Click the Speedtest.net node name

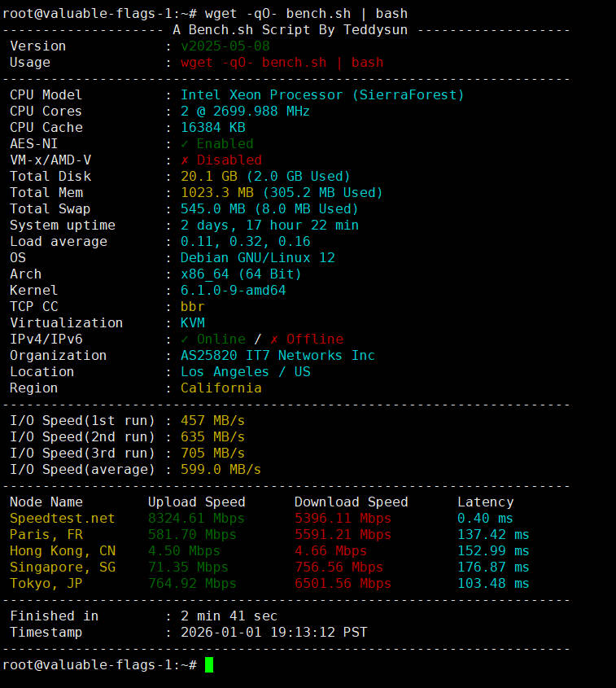[63, 519]
